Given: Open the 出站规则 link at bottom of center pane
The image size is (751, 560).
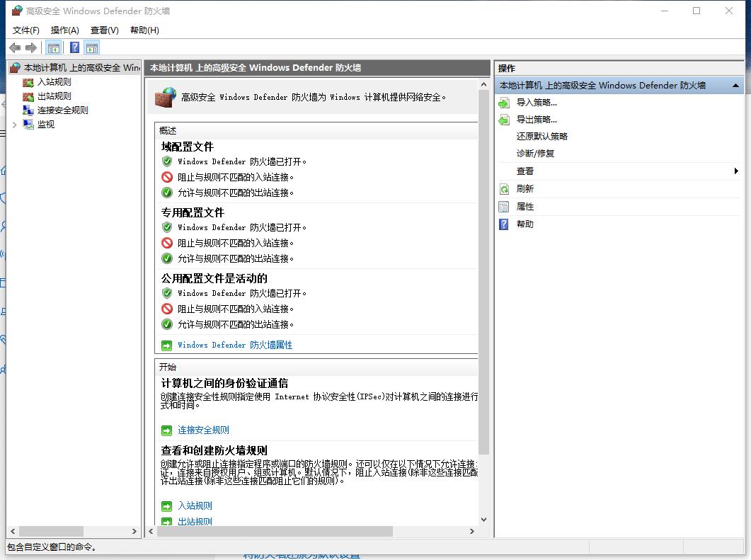Looking at the screenshot, I should [x=195, y=521].
